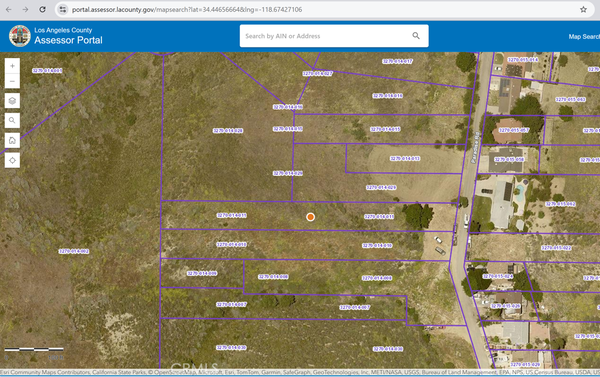Click the magnifier icon in the AIN search box
The image size is (600, 377).
pyautogui.click(x=416, y=36)
